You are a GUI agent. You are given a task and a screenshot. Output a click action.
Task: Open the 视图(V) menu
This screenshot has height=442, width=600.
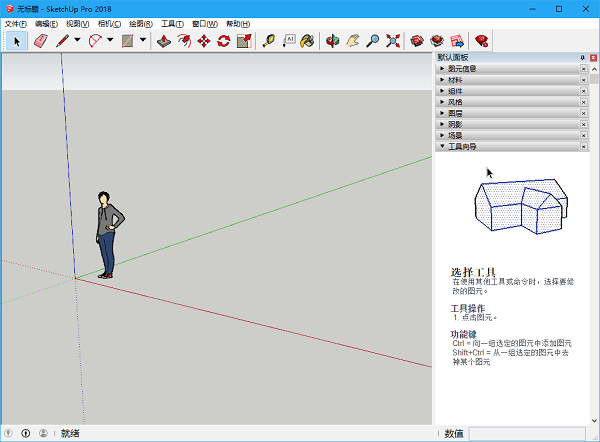tap(78, 24)
